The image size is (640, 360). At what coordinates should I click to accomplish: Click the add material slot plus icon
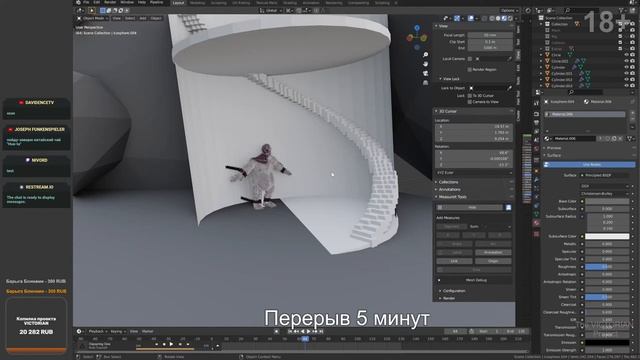[632, 114]
